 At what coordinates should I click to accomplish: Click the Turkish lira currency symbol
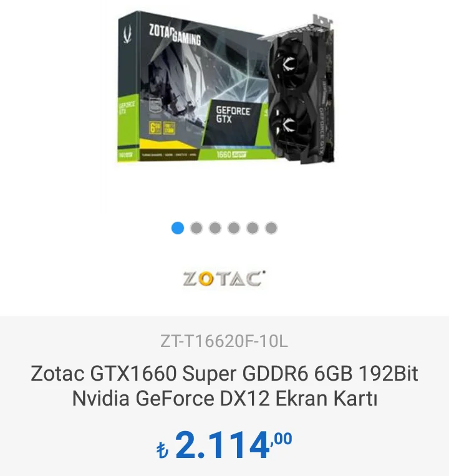point(162,450)
